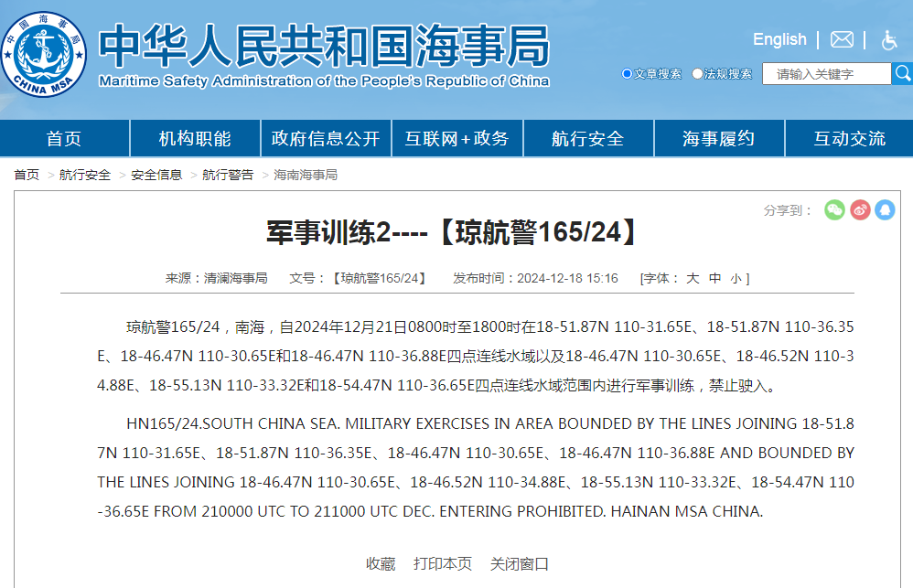Share the notice to Weibo
913x588 pixels.
pos(860,210)
